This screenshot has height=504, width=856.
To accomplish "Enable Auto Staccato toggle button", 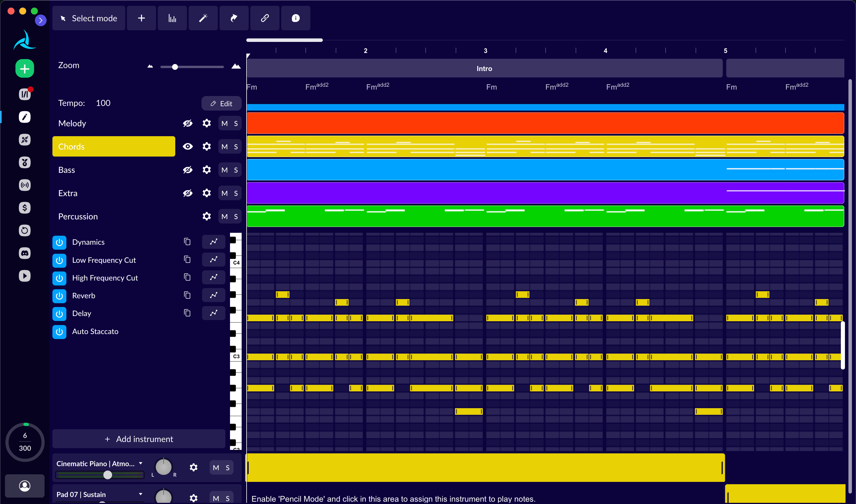I will point(60,331).
